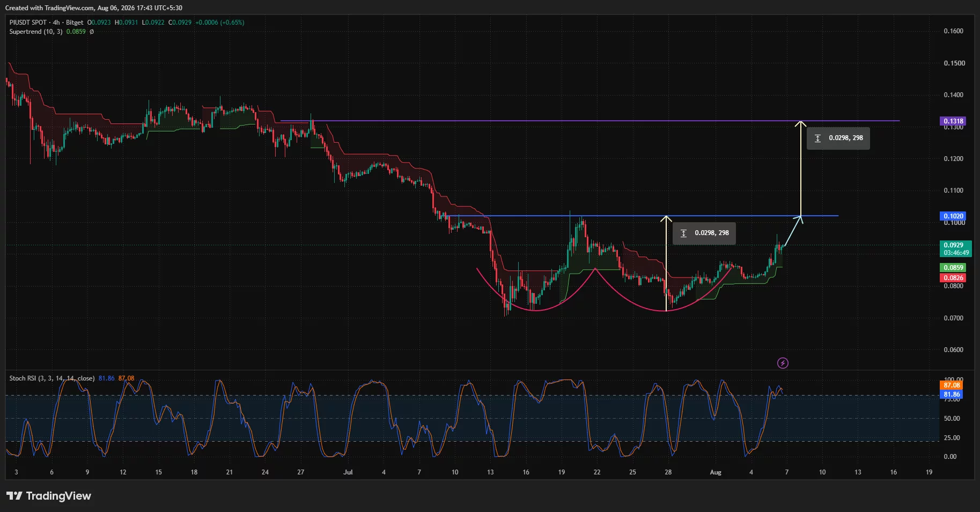Click the 0.0800 price axis label
The width and height of the screenshot is (980, 512).
pos(954,286)
